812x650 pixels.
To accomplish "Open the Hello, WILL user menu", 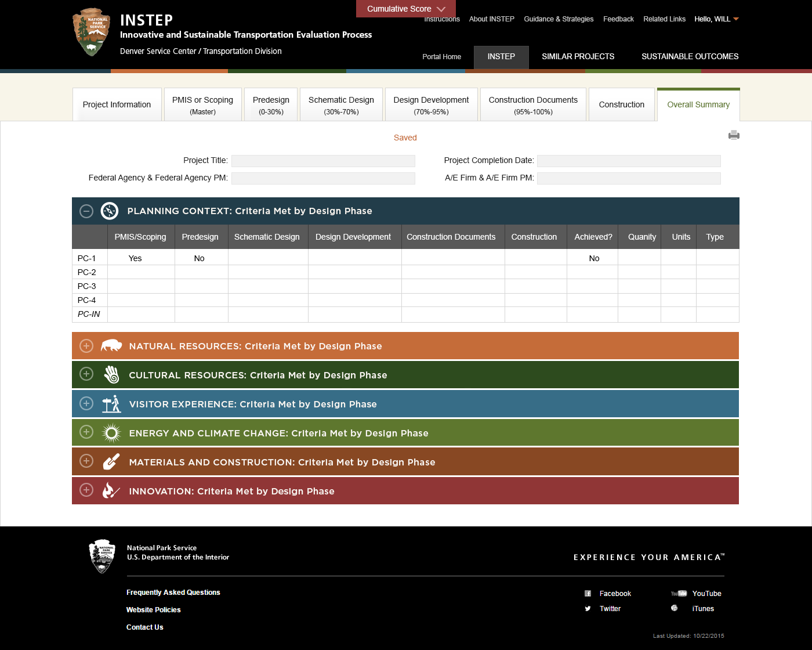I will click(x=716, y=19).
